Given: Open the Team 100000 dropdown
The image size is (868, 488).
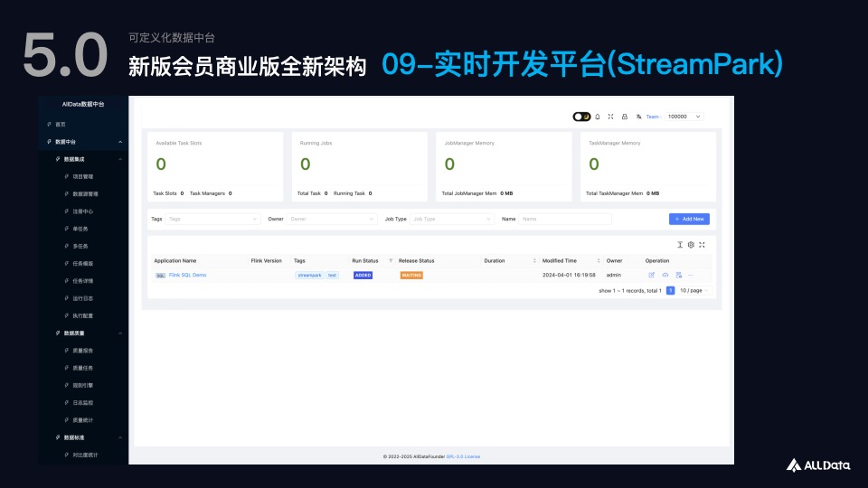Looking at the screenshot, I should coord(684,117).
